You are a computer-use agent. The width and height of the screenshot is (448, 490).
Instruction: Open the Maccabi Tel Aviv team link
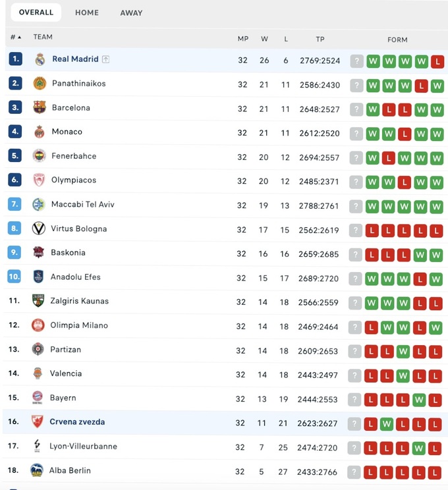[82, 204]
